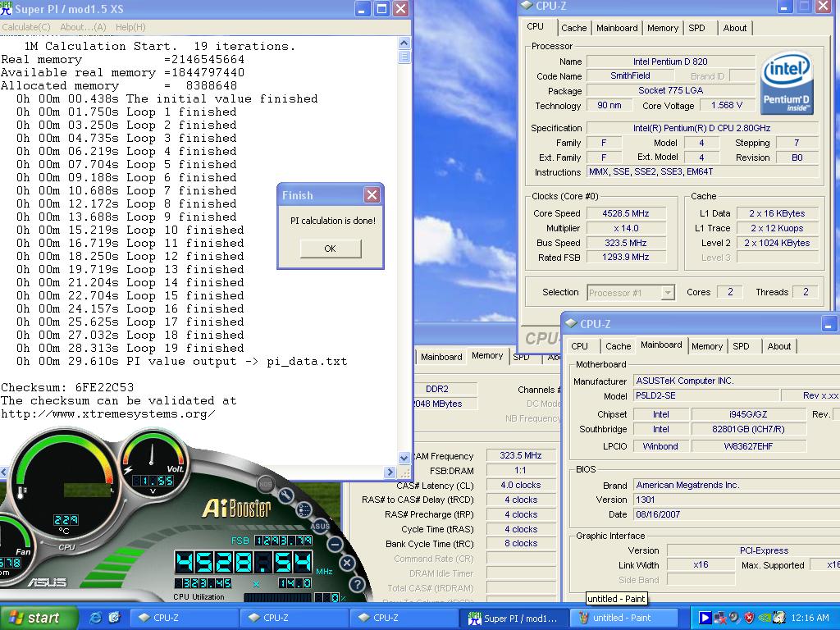
Task: Switch to Cache tab in lower CPU-Z
Action: (x=619, y=346)
